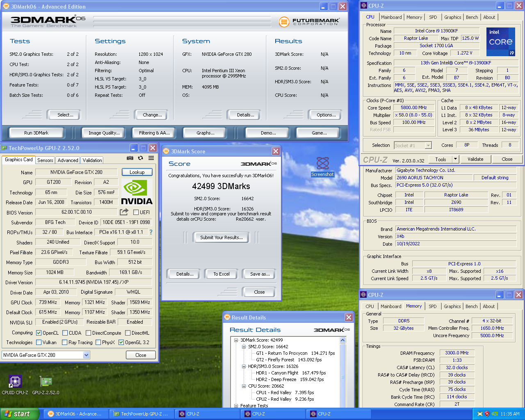The image size is (525, 420).
Task: Select the GPU-Z.2.52.0 desktop icon
Action: click(46, 385)
